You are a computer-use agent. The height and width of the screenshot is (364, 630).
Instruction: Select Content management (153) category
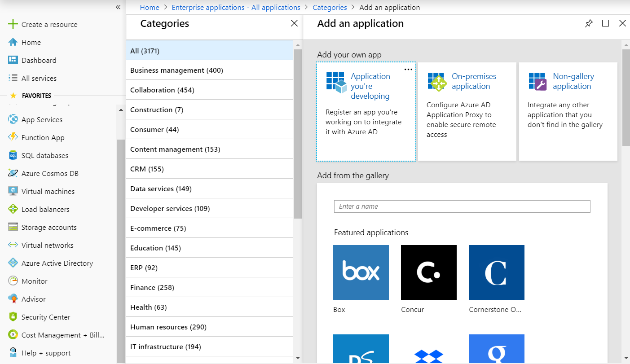209,149
